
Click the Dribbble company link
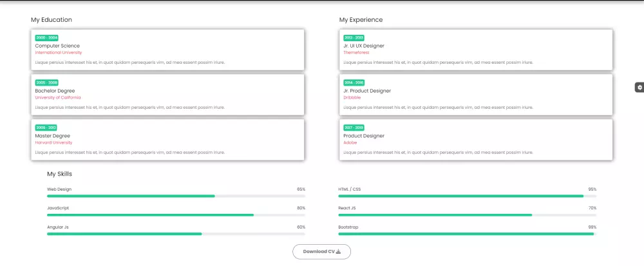[x=353, y=97]
